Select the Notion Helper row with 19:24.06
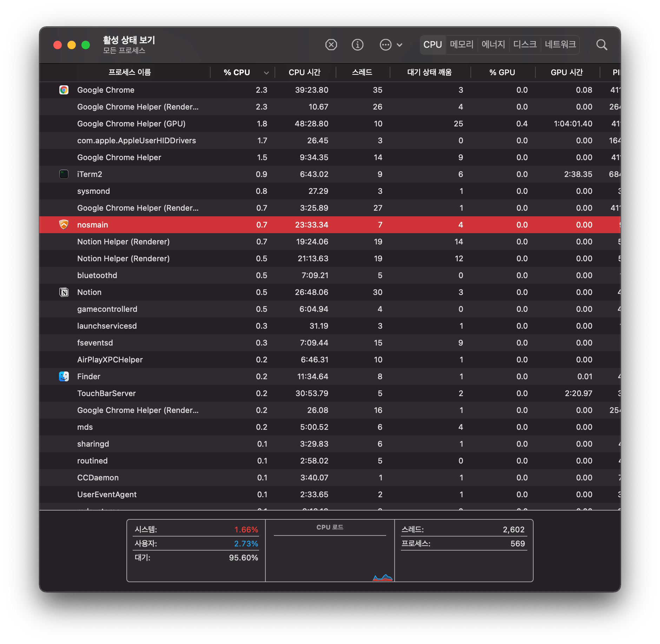The width and height of the screenshot is (660, 644). [x=330, y=242]
